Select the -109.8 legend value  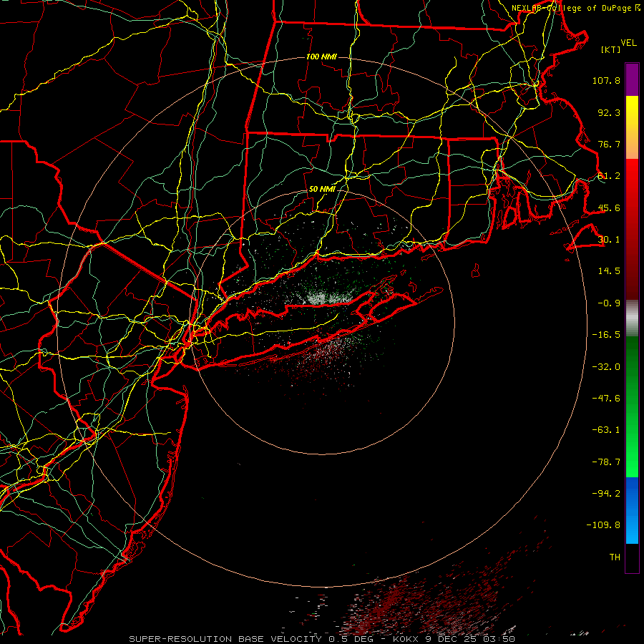click(x=603, y=525)
